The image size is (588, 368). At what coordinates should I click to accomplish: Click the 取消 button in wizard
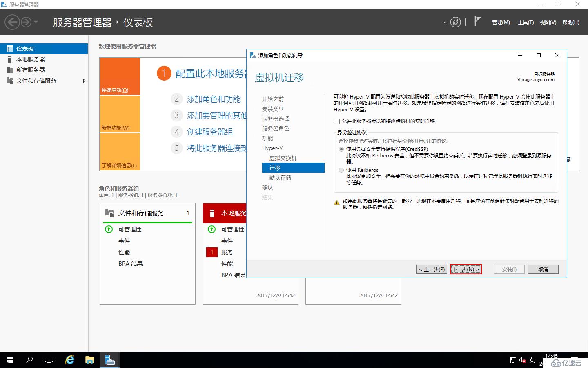point(543,269)
